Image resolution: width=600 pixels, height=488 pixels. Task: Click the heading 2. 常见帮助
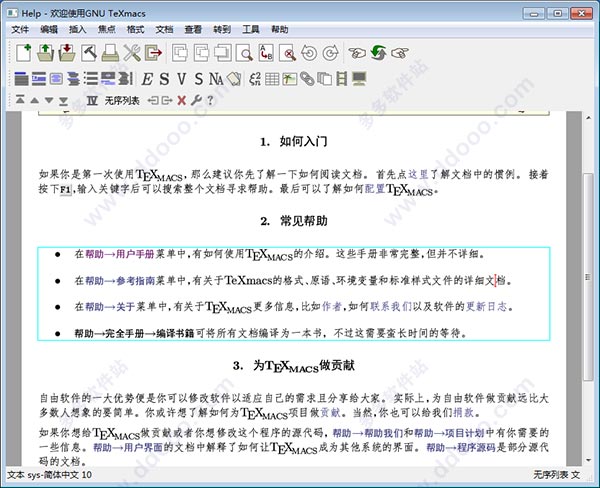(294, 221)
